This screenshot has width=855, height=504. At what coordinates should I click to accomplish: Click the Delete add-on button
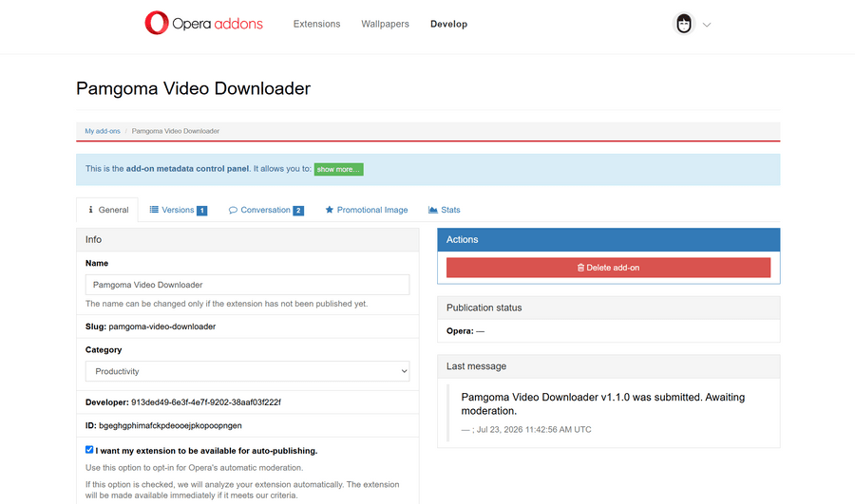tap(609, 268)
